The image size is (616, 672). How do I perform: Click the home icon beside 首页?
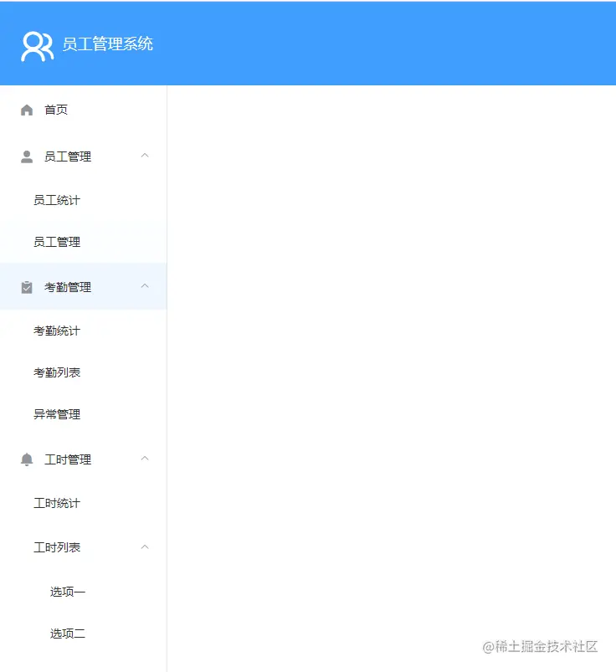click(x=27, y=110)
